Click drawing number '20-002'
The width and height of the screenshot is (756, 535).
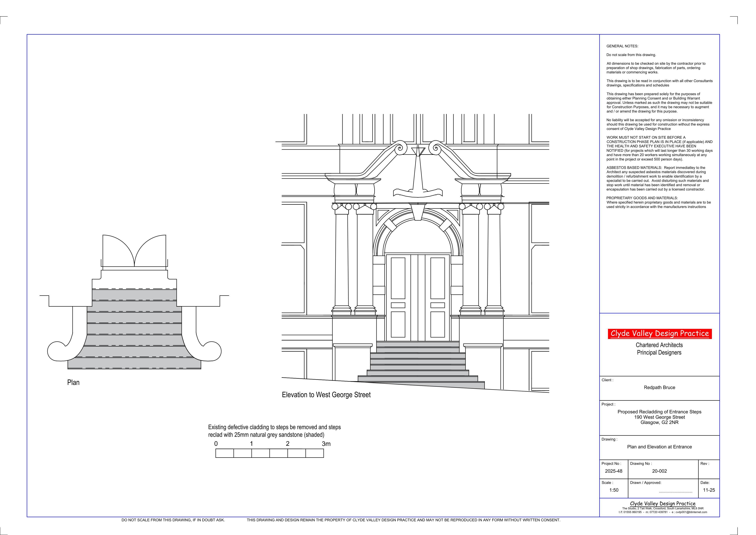[x=659, y=471]
